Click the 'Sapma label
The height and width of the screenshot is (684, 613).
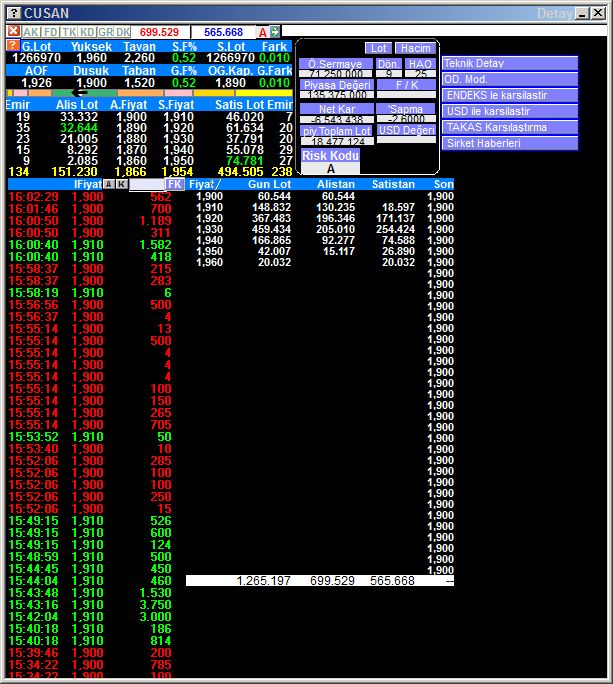pos(406,109)
